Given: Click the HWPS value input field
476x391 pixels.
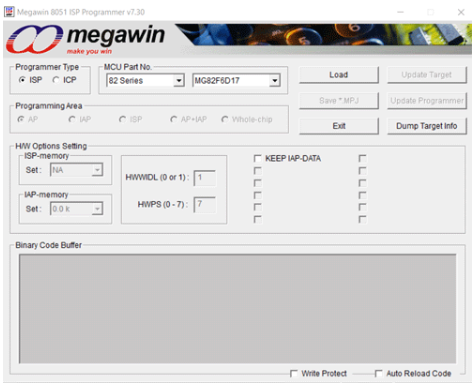Looking at the screenshot, I should click(205, 204).
